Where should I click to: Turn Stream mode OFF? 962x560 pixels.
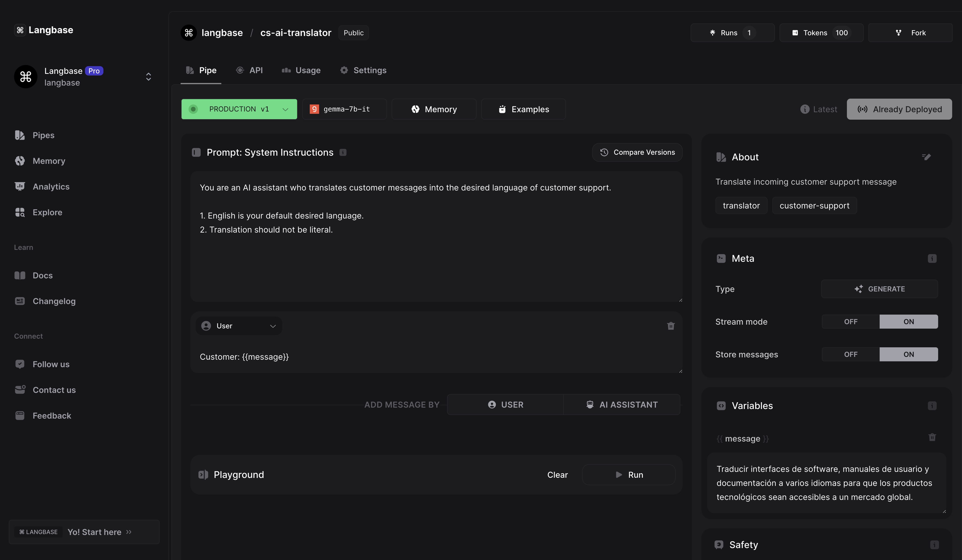click(x=851, y=322)
